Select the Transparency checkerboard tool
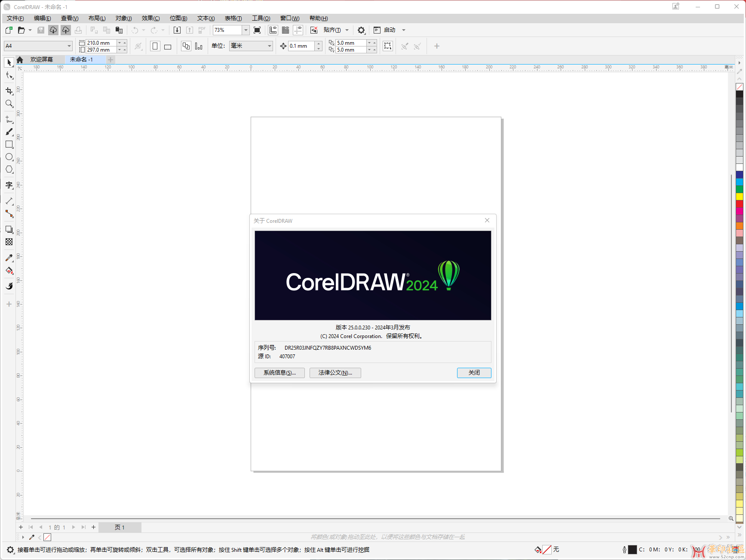 point(9,242)
